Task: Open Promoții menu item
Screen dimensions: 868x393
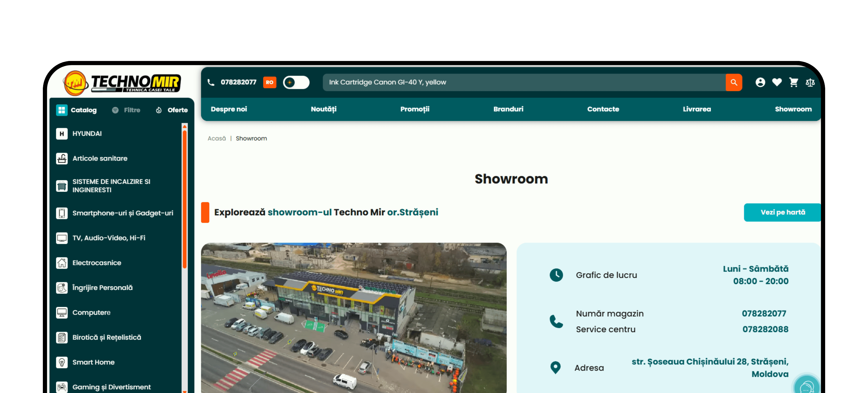Action: tap(415, 109)
